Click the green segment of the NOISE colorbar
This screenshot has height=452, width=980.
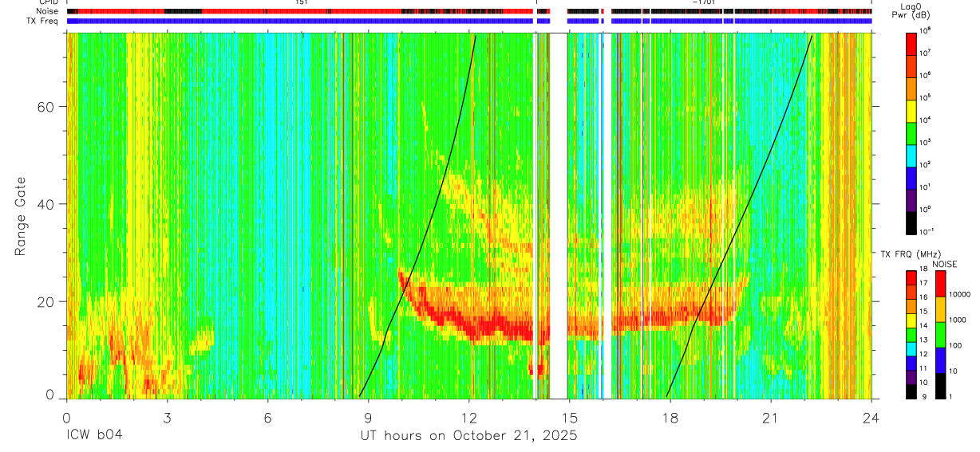[940, 335]
